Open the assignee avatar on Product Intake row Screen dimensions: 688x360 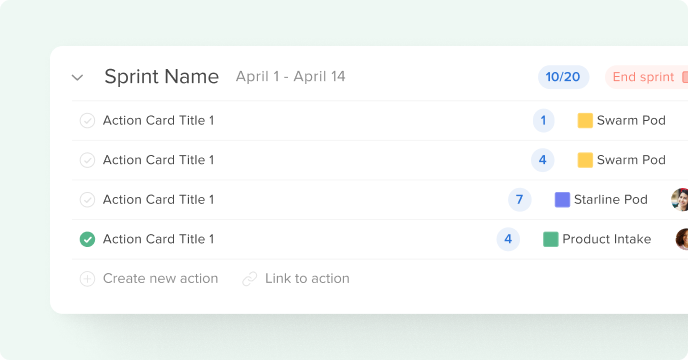(682, 239)
